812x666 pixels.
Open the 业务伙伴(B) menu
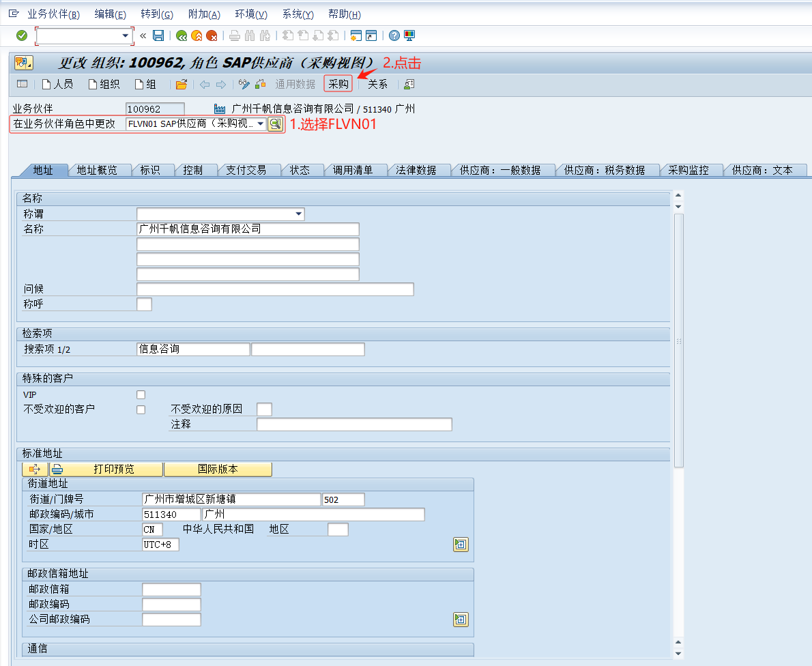tap(53, 14)
